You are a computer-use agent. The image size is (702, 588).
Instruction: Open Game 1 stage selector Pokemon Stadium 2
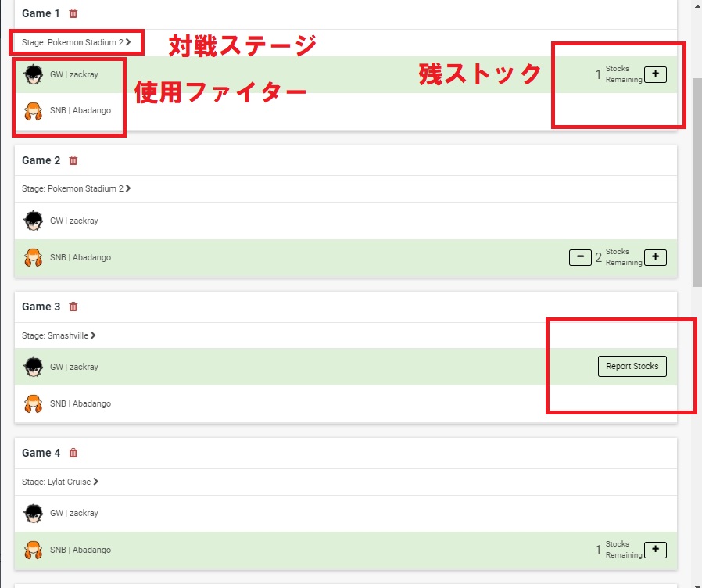tap(77, 42)
